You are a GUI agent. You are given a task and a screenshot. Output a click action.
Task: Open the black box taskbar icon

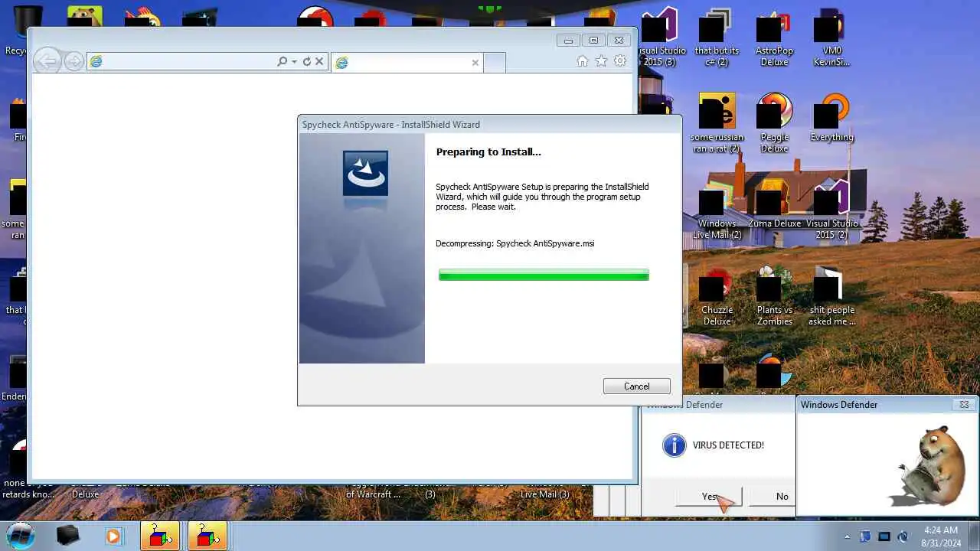(x=67, y=536)
